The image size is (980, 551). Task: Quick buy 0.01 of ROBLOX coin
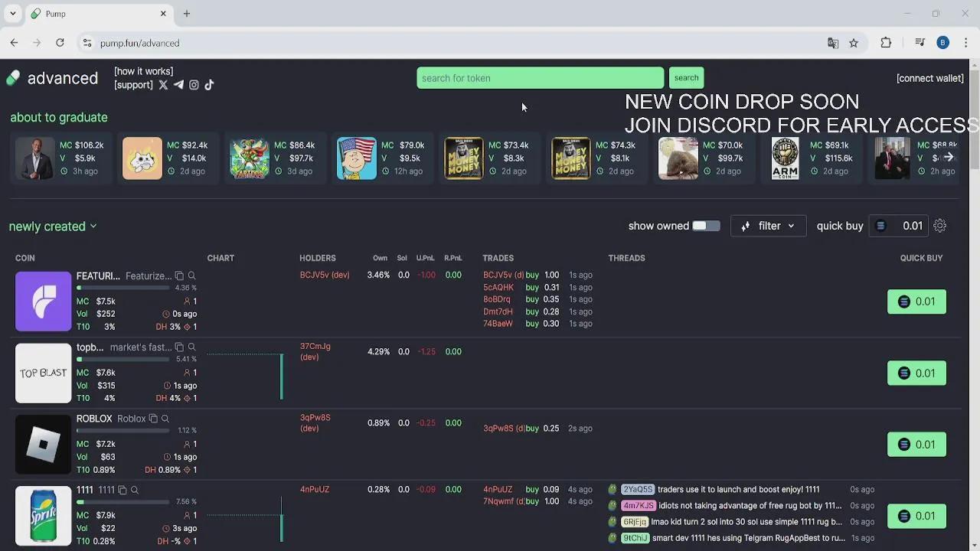point(916,445)
